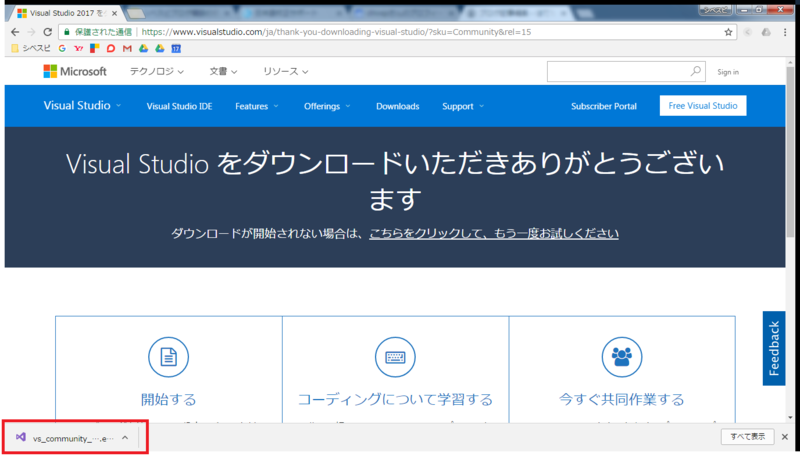Image resolution: width=800 pixels, height=456 pixels.
Task: Open a new tab
Action: (x=136, y=13)
